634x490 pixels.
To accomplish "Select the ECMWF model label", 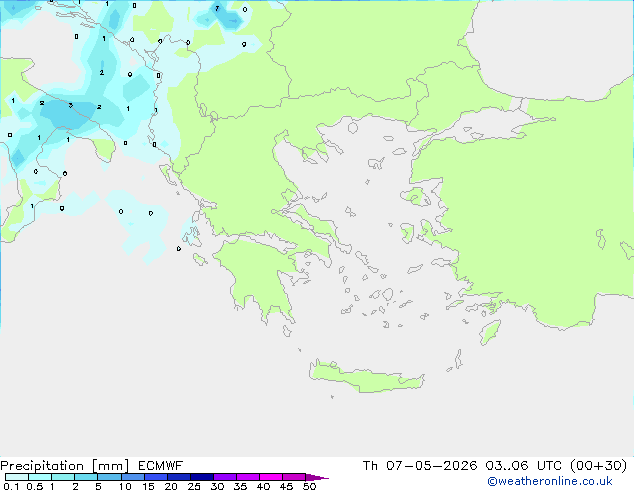I will coord(161,466).
